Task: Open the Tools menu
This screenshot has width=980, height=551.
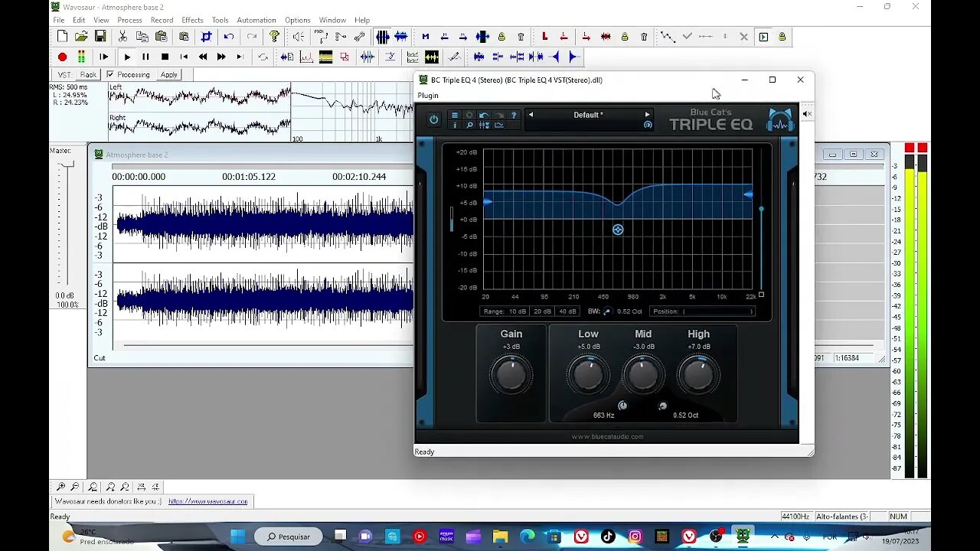Action: [220, 20]
